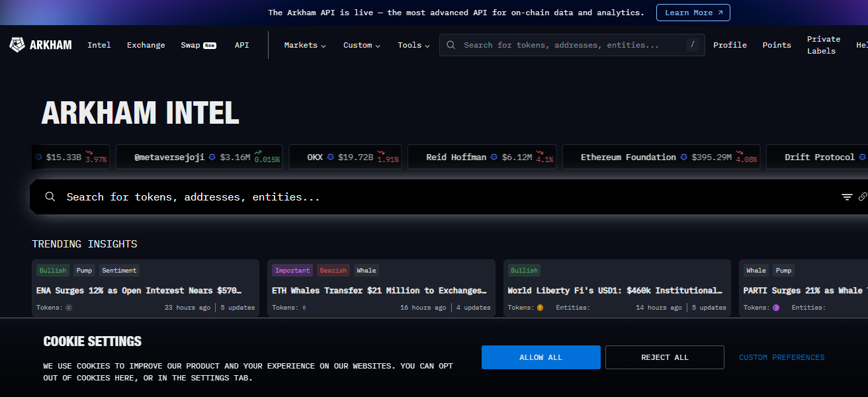
Task: Select the Bearish tag on the ETH Whales insight
Action: [x=333, y=271]
